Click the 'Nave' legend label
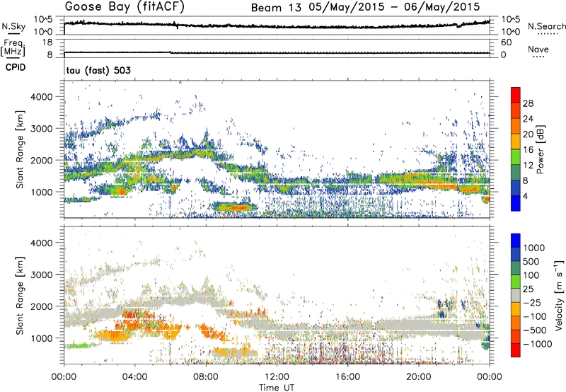This screenshot has width=566, height=392. (538, 49)
